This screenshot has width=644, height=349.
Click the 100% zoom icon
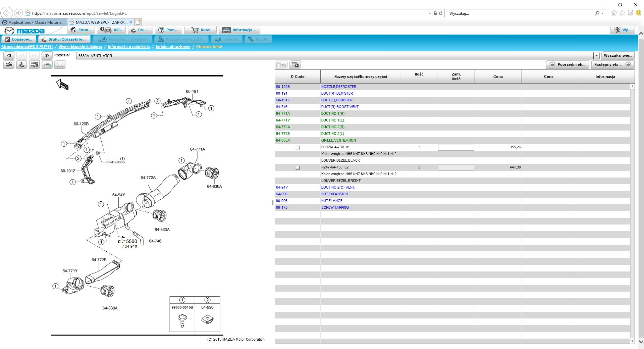[x=34, y=65]
